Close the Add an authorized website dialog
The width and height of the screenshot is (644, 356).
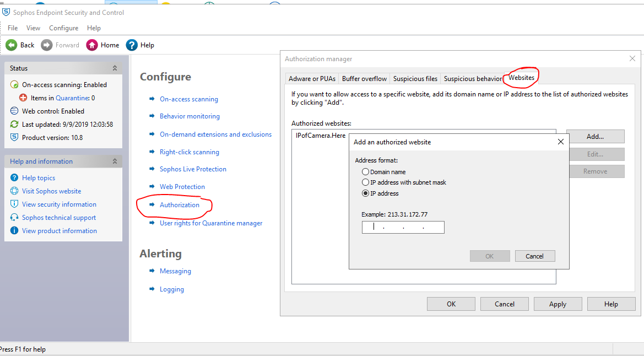[x=561, y=142]
